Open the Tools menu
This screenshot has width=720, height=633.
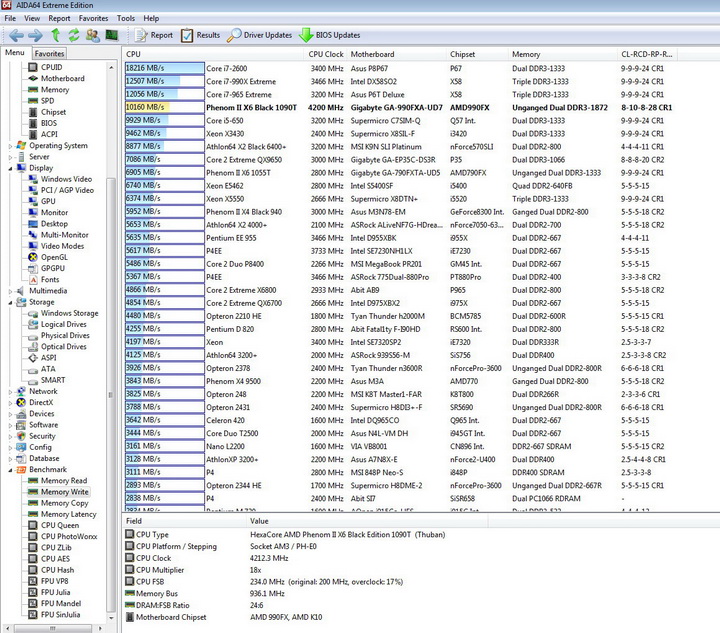[x=125, y=18]
